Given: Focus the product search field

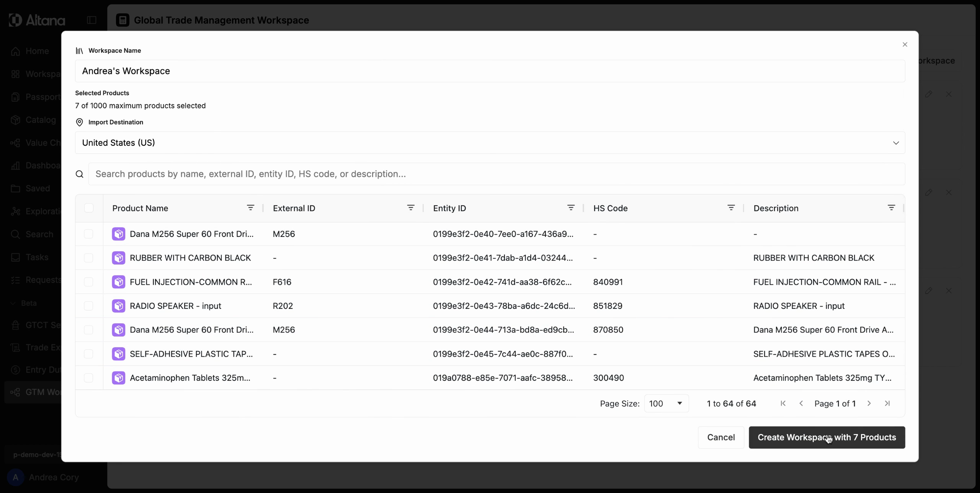Looking at the screenshot, I should pos(496,174).
